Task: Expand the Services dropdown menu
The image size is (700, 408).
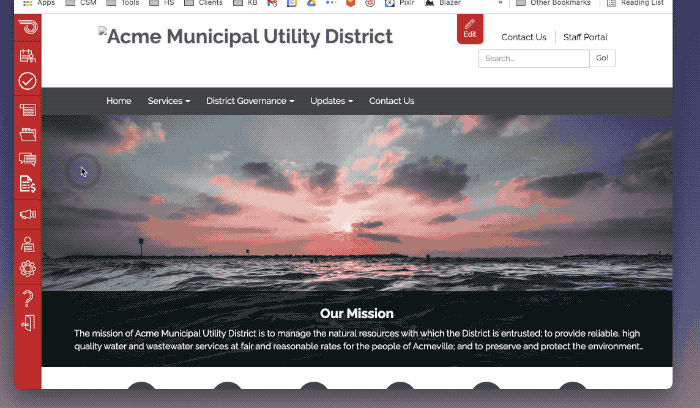Action: click(169, 101)
